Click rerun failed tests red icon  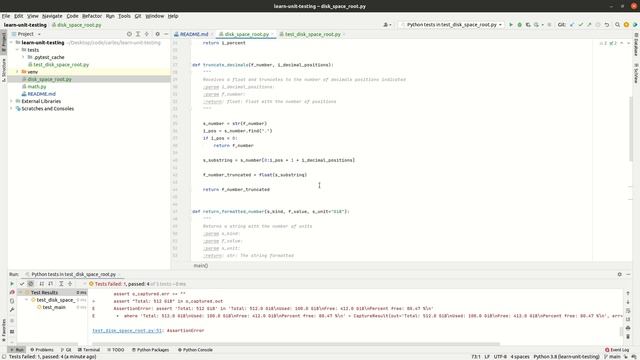tap(12, 292)
